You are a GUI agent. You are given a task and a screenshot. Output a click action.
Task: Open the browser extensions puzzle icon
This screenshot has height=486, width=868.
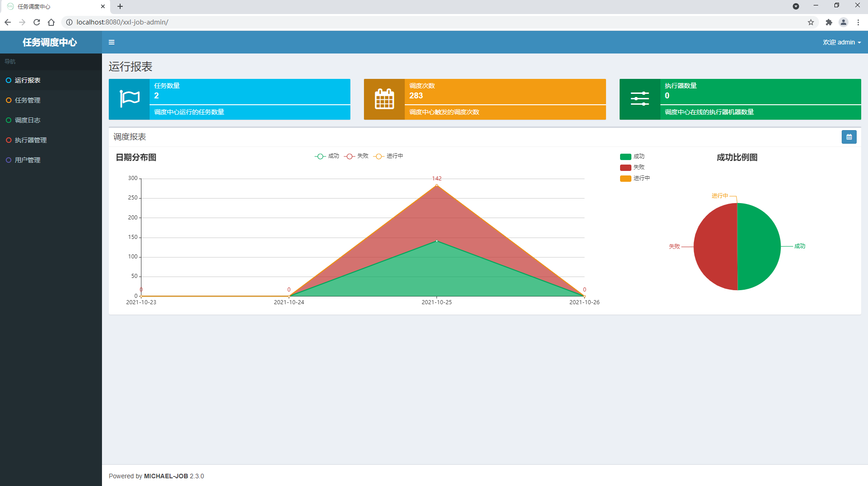[x=829, y=22]
